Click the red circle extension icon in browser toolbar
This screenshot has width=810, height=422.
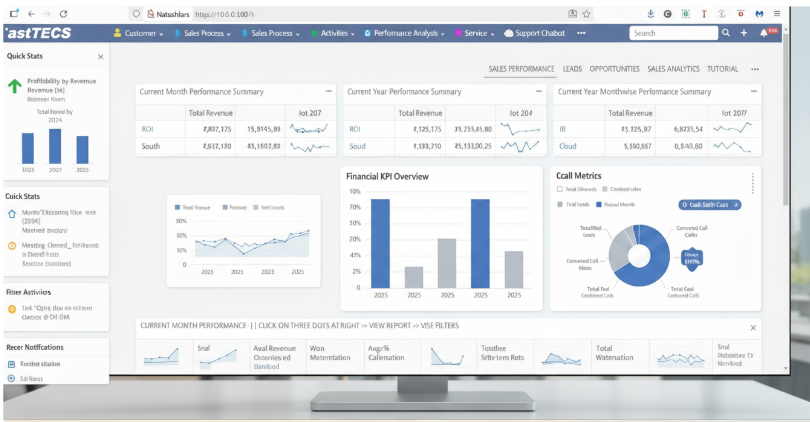pos(740,14)
